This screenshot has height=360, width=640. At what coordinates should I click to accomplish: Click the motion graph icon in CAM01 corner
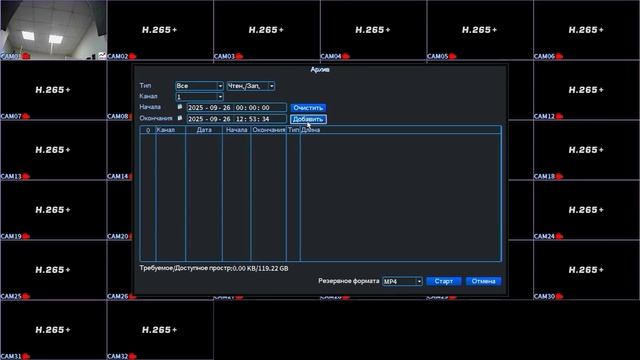pyautogui.click(x=102, y=56)
